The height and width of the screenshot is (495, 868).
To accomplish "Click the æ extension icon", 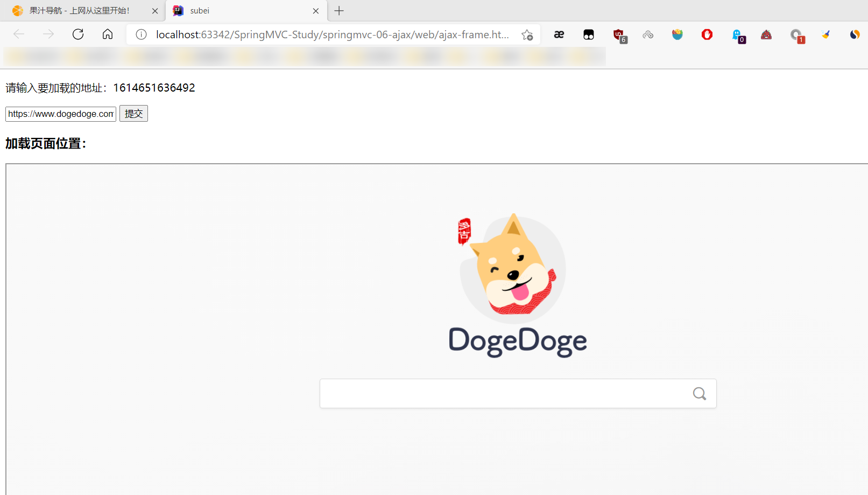I will tap(559, 34).
